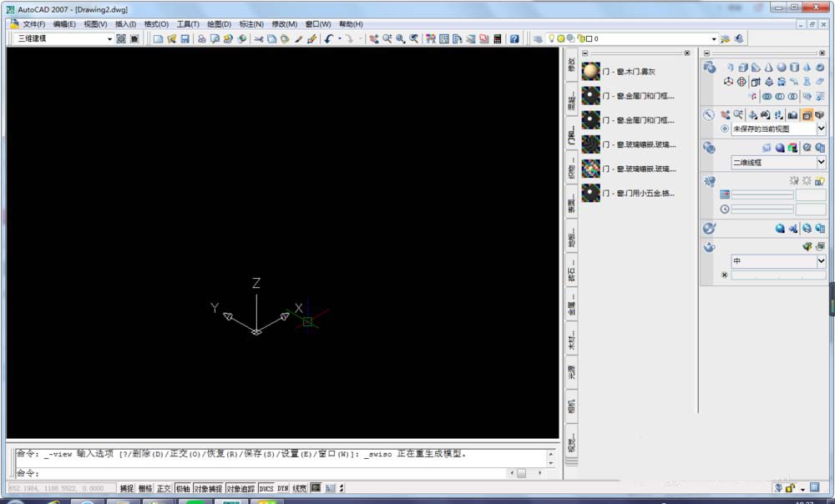
Task: Click the Pan realtime icon in main toolbar
Action: tap(374, 39)
